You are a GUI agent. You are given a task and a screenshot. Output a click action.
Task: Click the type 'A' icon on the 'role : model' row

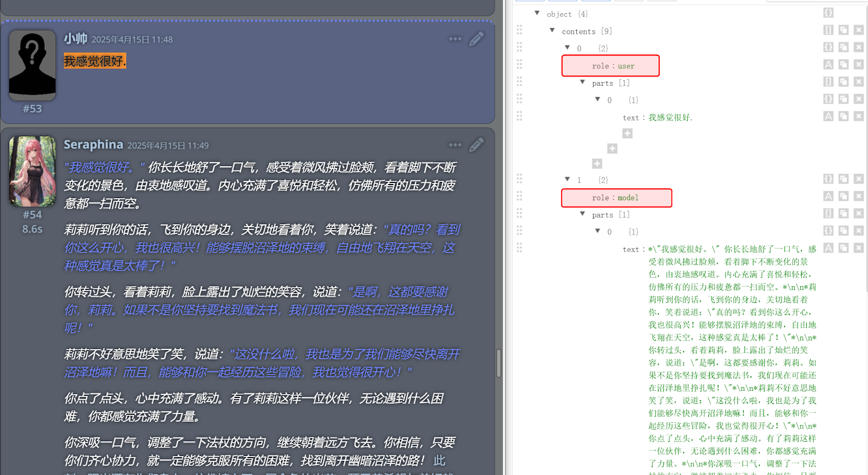point(828,196)
